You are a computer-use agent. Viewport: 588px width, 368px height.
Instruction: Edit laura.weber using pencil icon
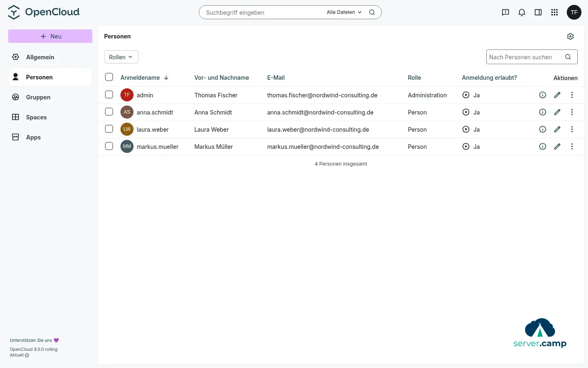tap(557, 129)
